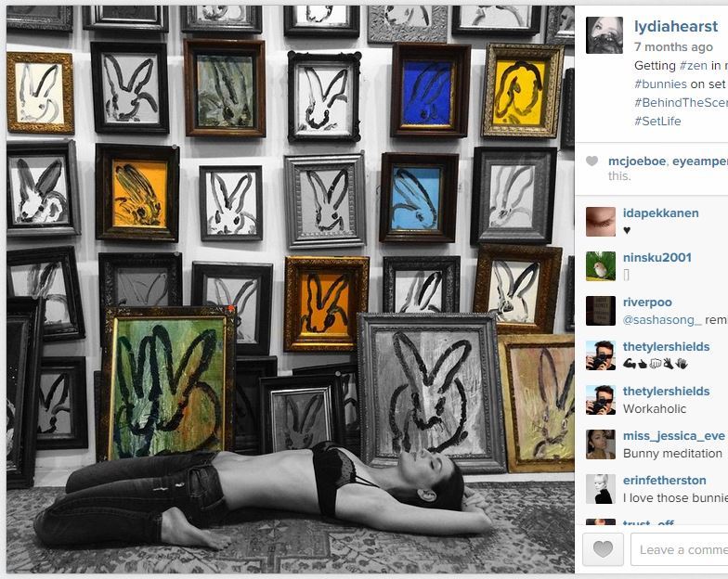Open miss_jessica_eve's avatar thumbnail
The image size is (728, 579).
click(600, 444)
